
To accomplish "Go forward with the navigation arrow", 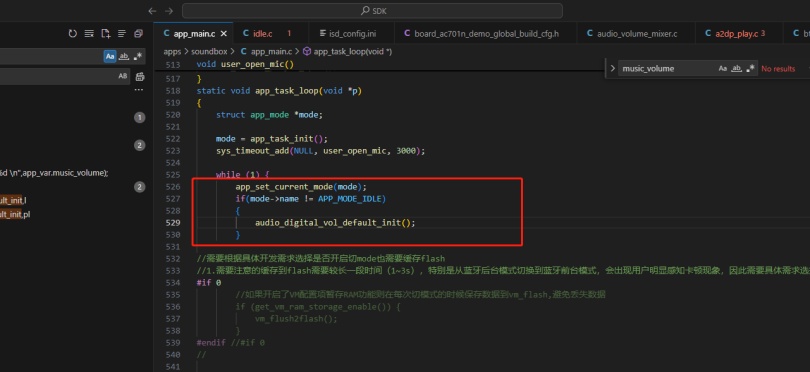I will point(169,11).
